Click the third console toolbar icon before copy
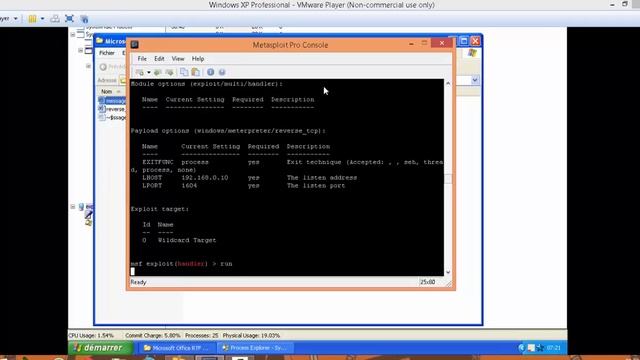This screenshot has height=360, width=640. 169,72
